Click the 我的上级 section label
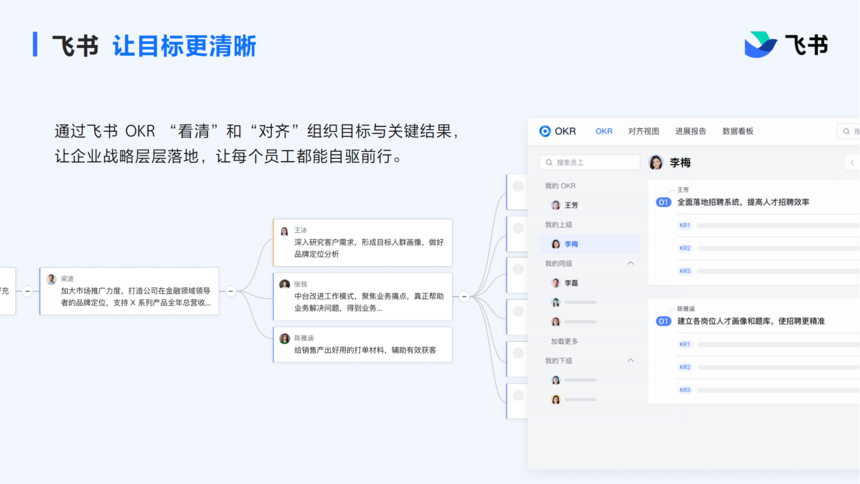 coord(558,225)
